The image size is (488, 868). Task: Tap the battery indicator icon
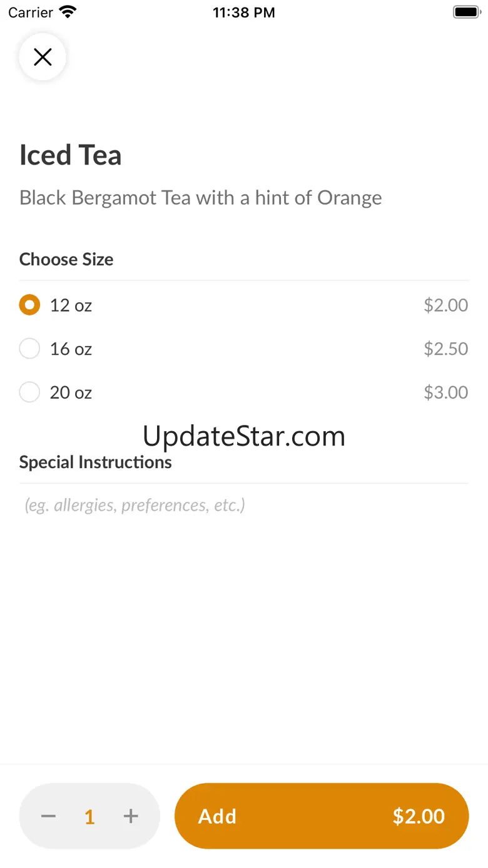pyautogui.click(x=466, y=13)
